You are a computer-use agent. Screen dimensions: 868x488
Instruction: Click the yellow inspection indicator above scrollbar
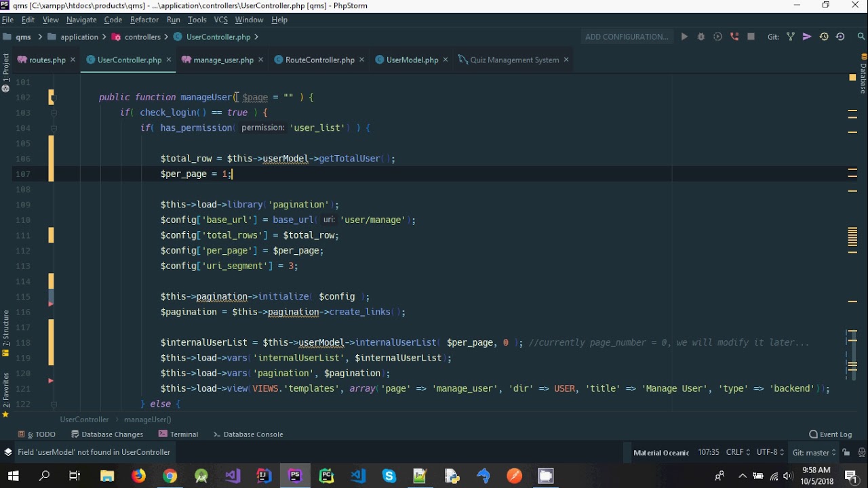(852, 78)
